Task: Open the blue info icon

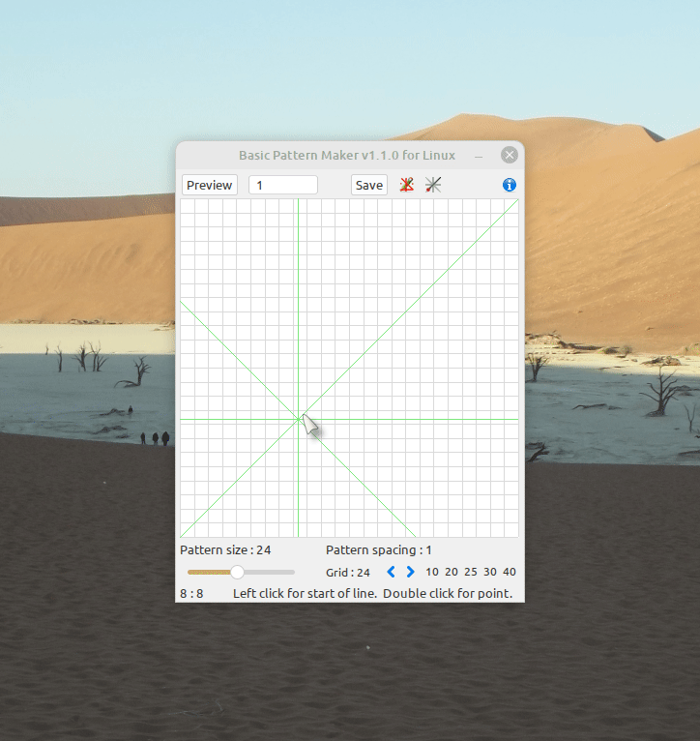Action: click(x=510, y=185)
